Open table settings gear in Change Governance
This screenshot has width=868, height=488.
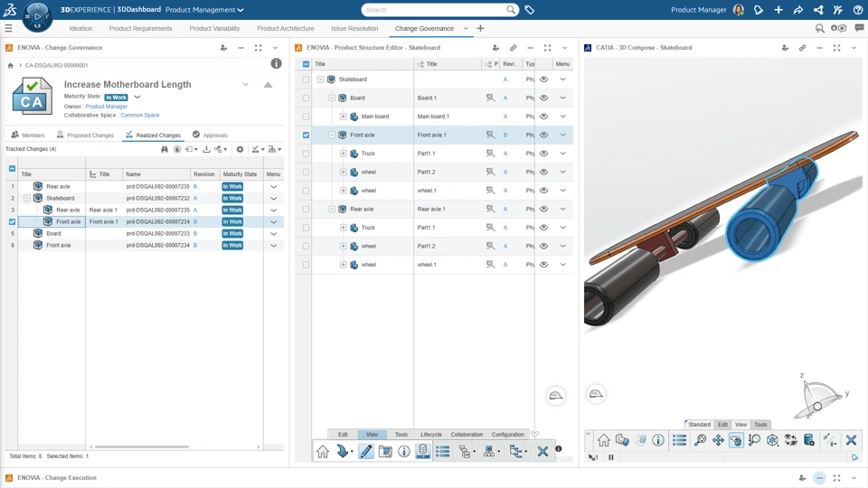point(240,149)
